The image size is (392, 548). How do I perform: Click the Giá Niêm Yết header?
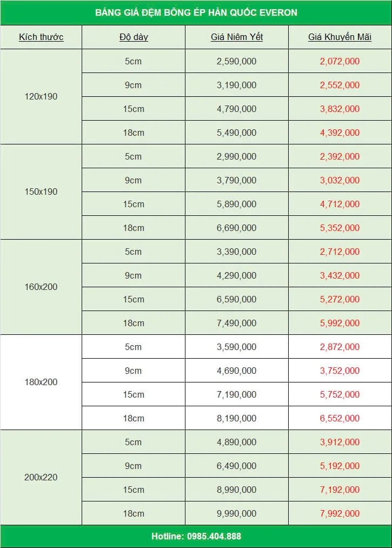[x=236, y=37]
